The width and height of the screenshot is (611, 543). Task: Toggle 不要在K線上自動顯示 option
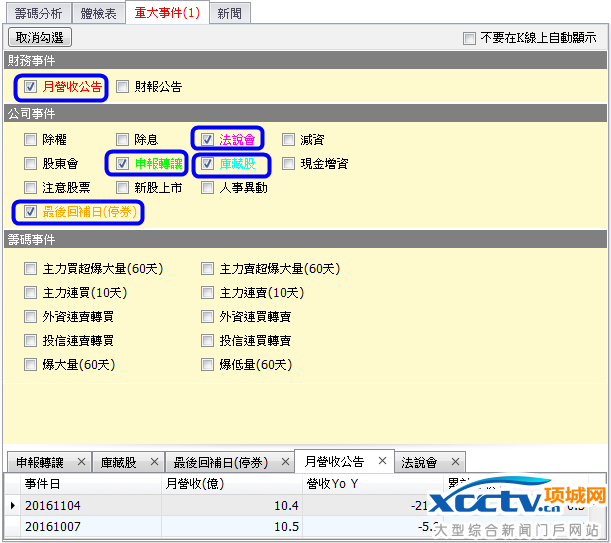tap(469, 38)
